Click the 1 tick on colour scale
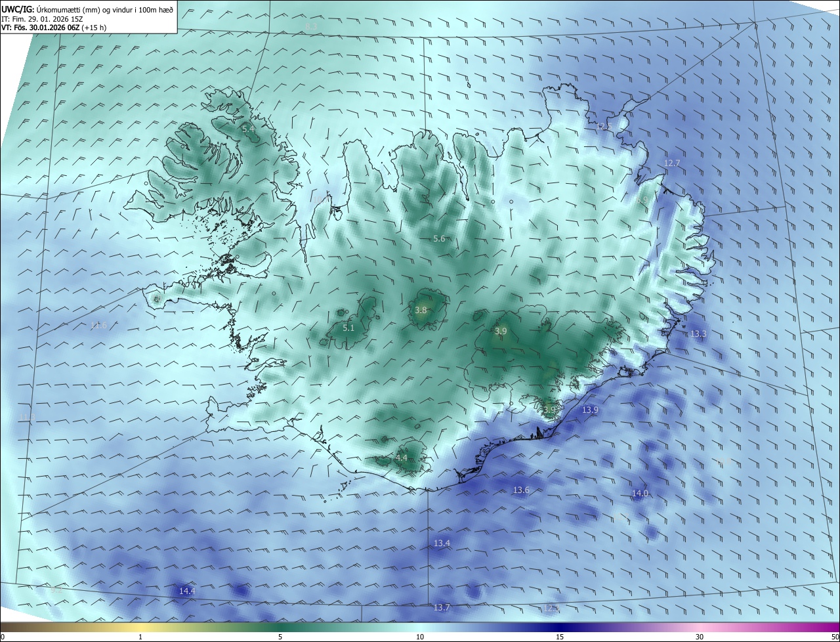This screenshot has width=840, height=642. pyautogui.click(x=140, y=637)
